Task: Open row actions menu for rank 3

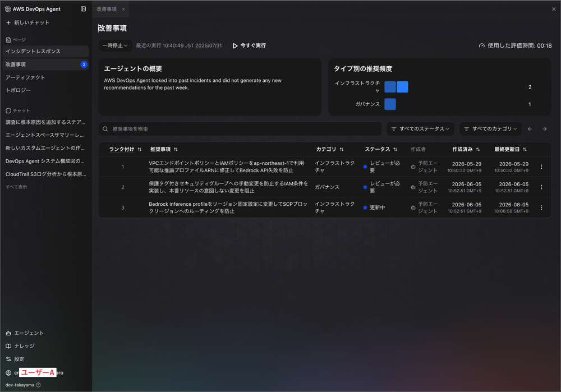Action: point(541,207)
